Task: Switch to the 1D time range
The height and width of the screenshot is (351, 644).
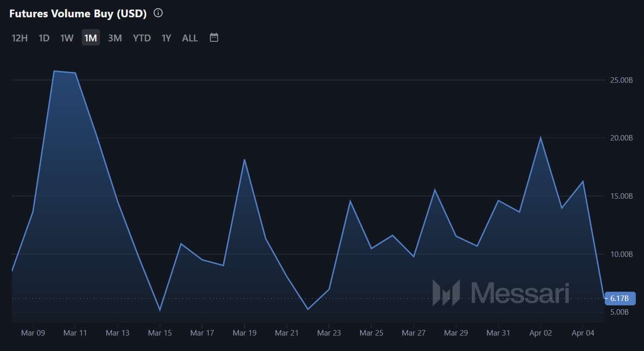Action: [x=44, y=38]
